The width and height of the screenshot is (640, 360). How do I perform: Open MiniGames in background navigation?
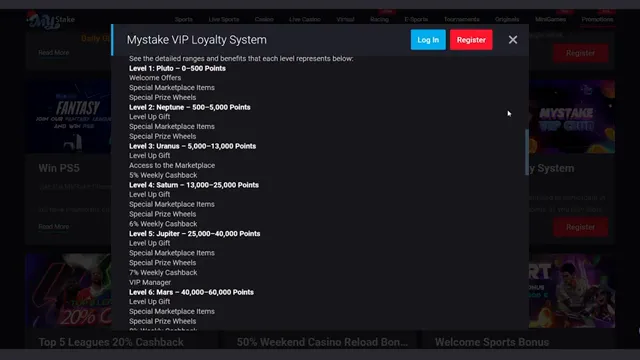tap(550, 19)
